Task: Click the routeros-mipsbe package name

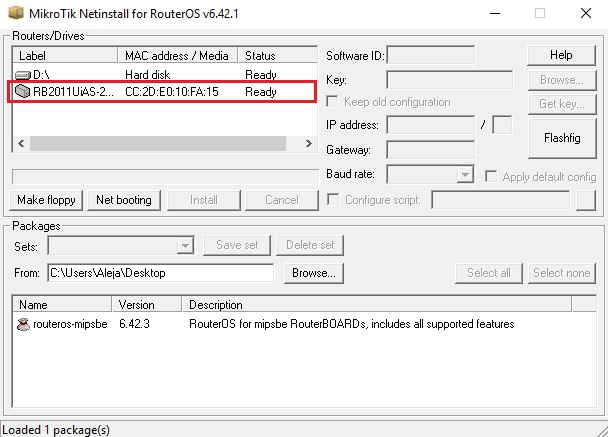Action: (x=70, y=324)
